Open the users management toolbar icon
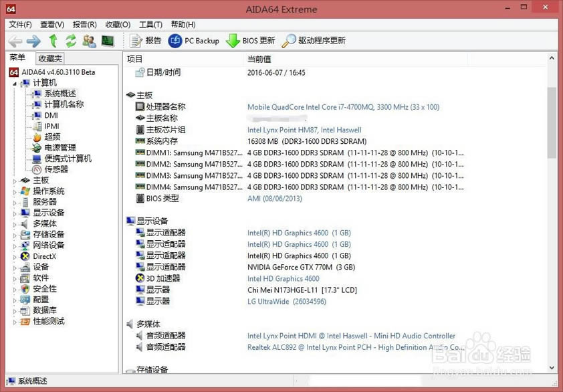The height and width of the screenshot is (392, 563). [x=89, y=41]
